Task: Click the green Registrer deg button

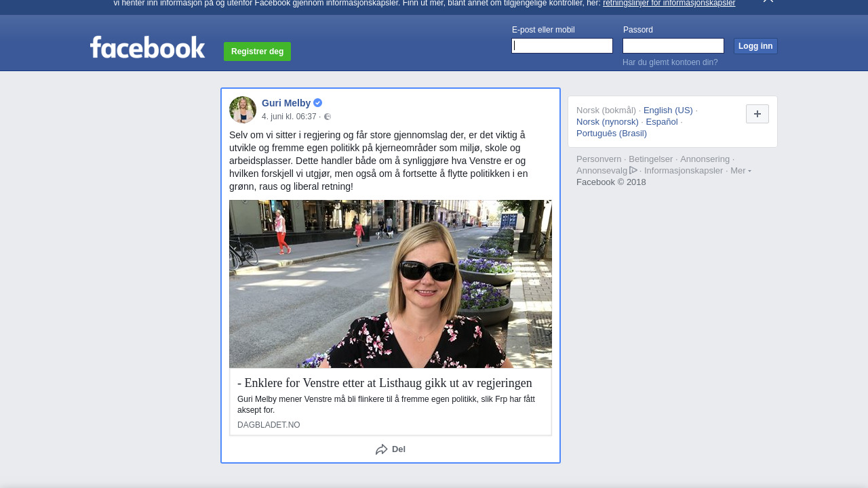Action: click(257, 52)
